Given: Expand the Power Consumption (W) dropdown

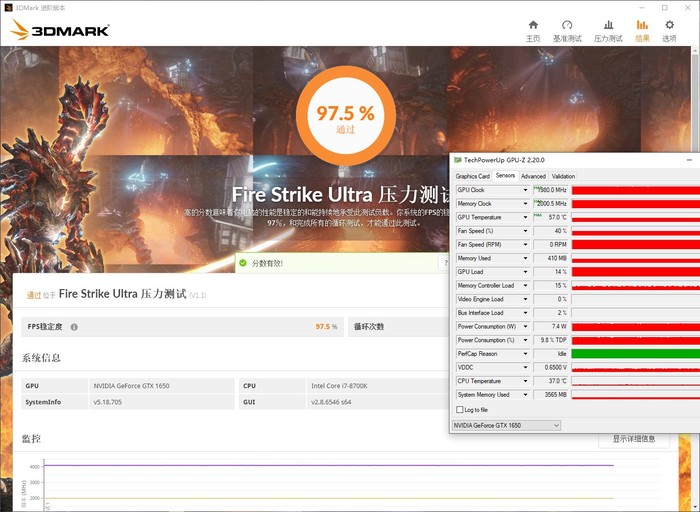Looking at the screenshot, I should tap(525, 326).
